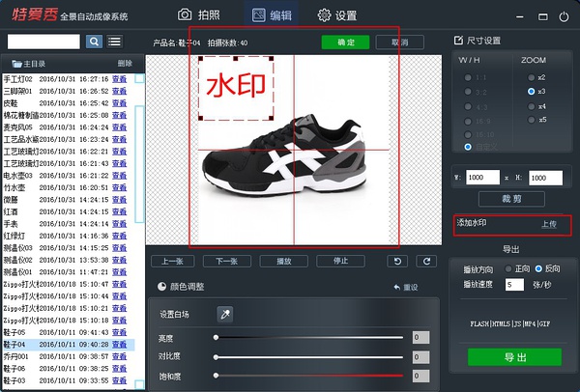The height and width of the screenshot is (392, 580).
Task: Select the 16:9 ratio option
Action: coord(468,122)
